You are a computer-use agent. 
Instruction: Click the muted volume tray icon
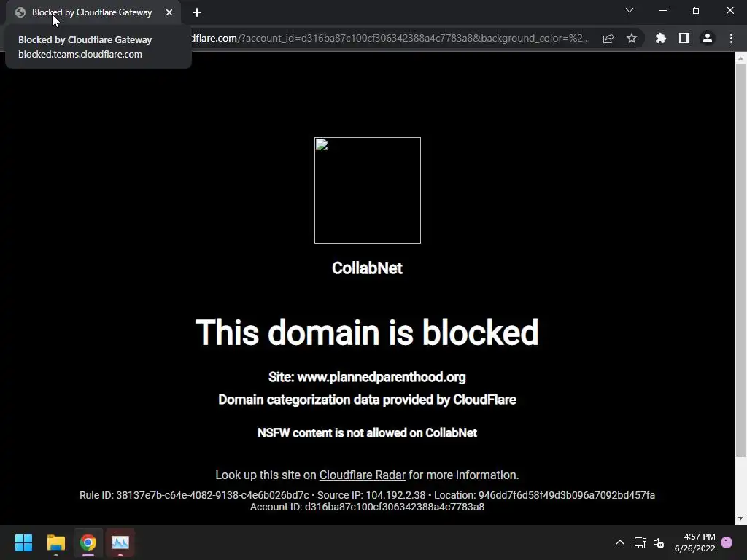coord(659,542)
